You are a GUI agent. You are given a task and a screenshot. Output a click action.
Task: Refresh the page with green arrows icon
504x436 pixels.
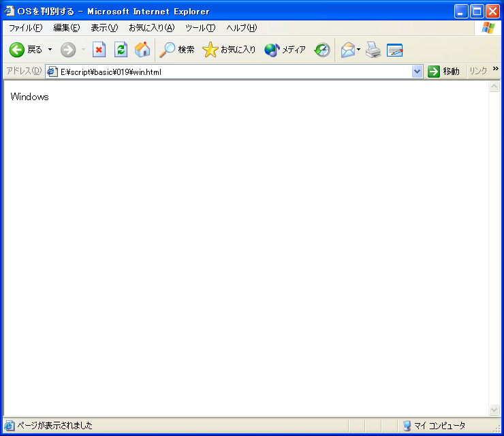(121, 50)
